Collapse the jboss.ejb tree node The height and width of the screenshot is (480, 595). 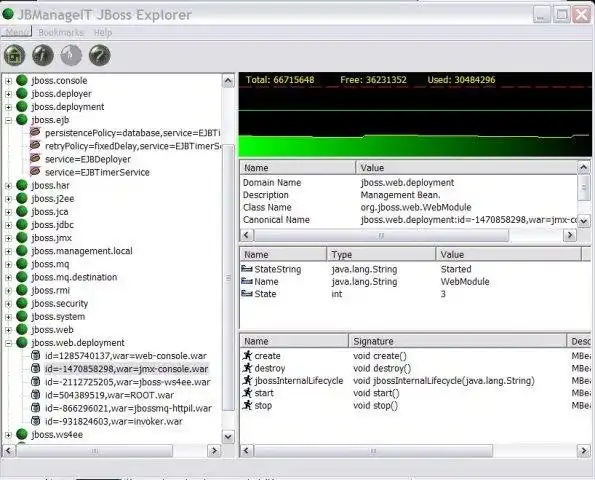8,120
